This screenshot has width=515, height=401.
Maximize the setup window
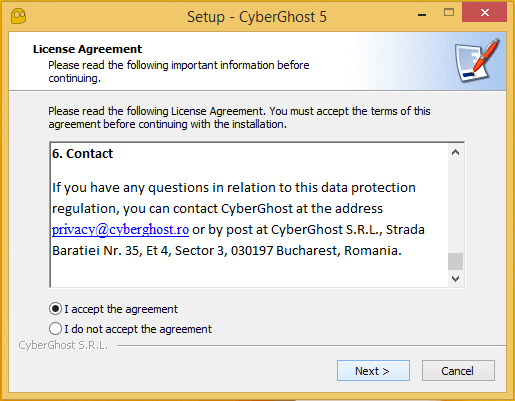tap(449, 13)
